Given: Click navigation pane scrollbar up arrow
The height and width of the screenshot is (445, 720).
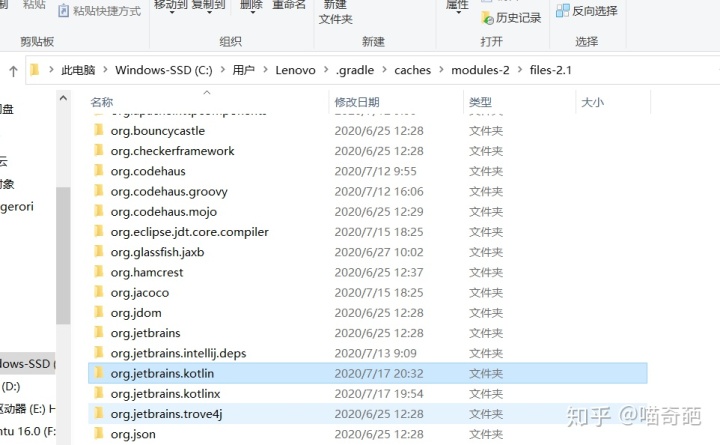Looking at the screenshot, I should point(63,98).
